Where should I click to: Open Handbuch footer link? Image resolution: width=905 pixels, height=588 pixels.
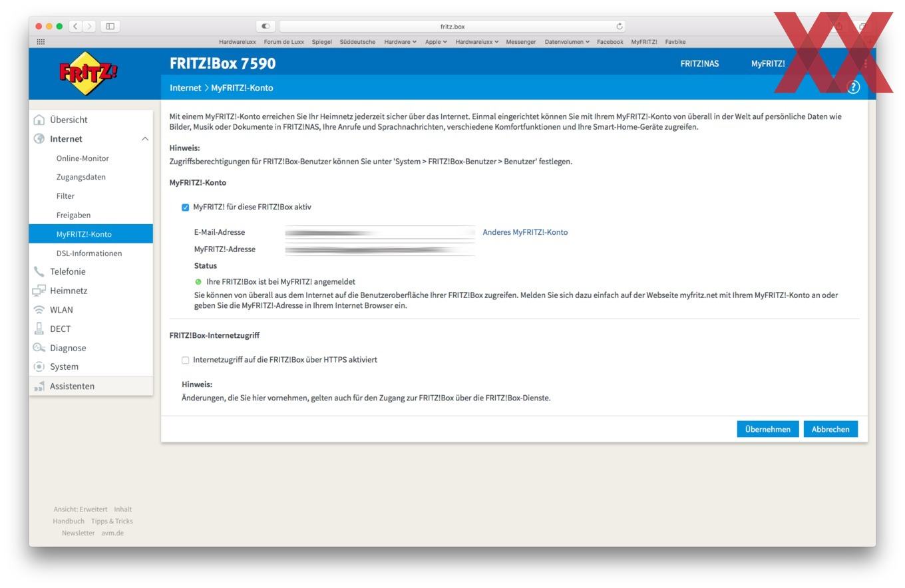(x=69, y=521)
